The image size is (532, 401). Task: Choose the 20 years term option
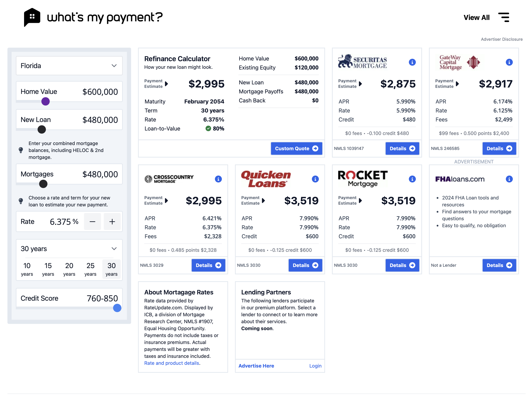point(69,269)
